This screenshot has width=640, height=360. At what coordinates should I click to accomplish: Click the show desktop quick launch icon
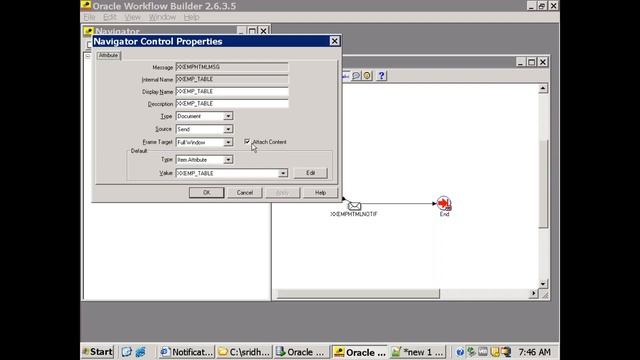click(127, 352)
